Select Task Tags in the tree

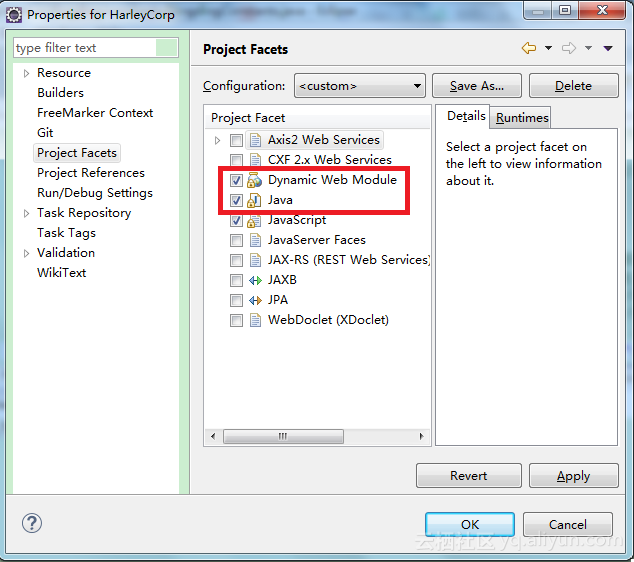pos(67,233)
